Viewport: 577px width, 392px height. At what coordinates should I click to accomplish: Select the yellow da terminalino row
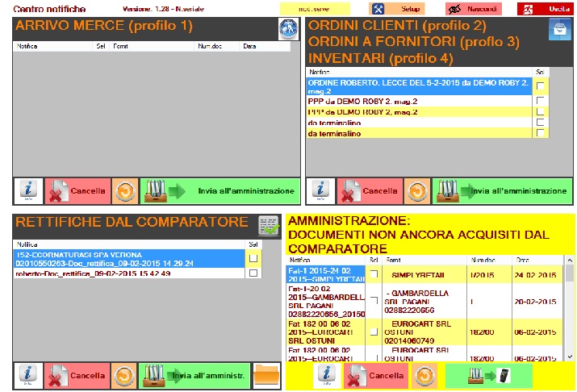pos(419,133)
